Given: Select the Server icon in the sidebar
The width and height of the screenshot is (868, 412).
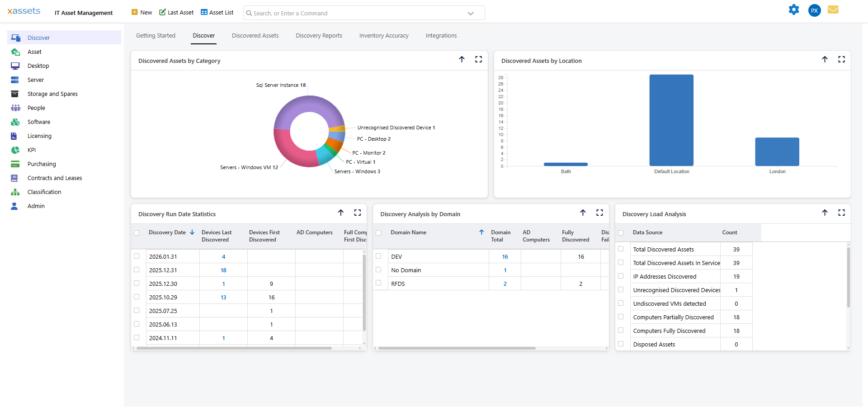Looking at the screenshot, I should coord(15,80).
